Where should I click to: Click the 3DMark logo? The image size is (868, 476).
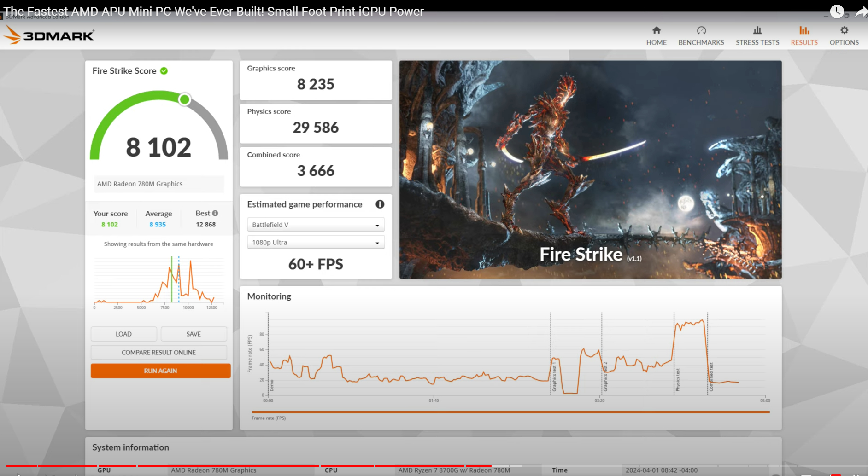tap(49, 35)
